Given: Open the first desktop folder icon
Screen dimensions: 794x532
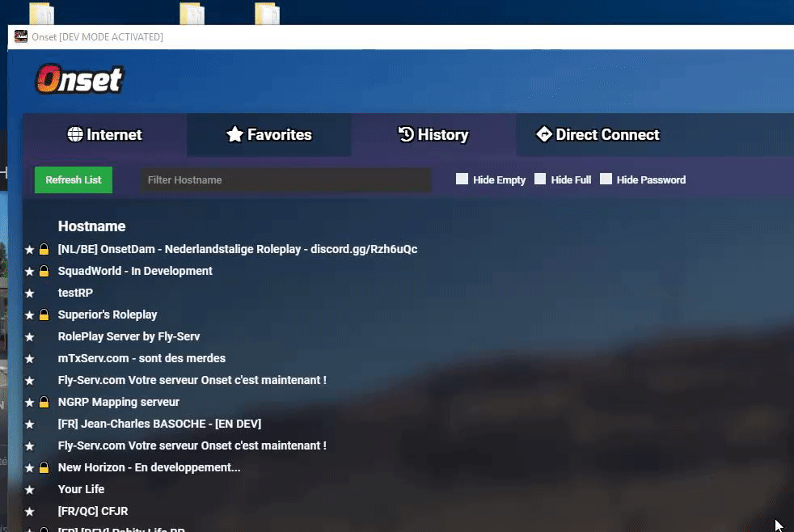Looking at the screenshot, I should (41, 13).
